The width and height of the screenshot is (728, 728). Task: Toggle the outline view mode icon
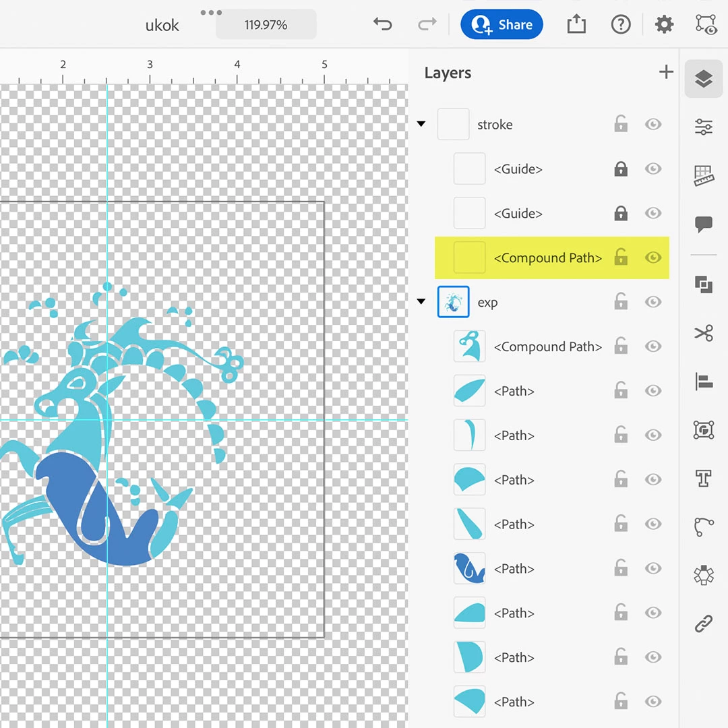706,24
